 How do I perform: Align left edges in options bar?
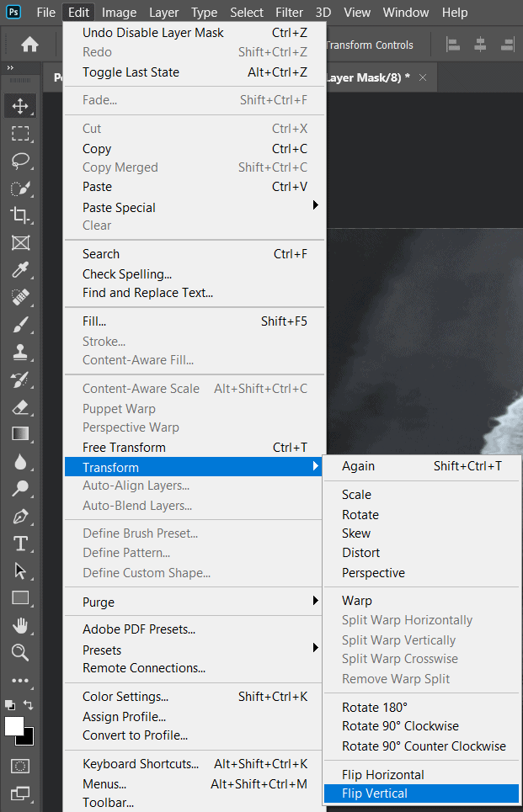[453, 45]
